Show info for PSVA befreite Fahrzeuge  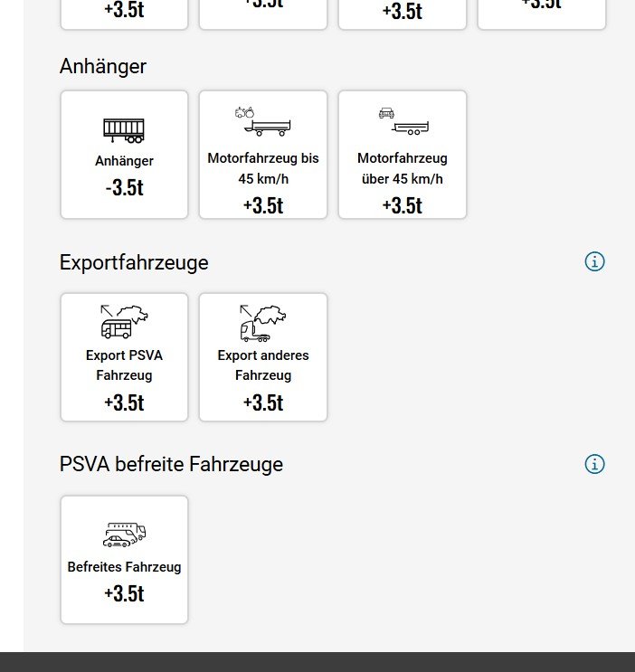coord(594,464)
